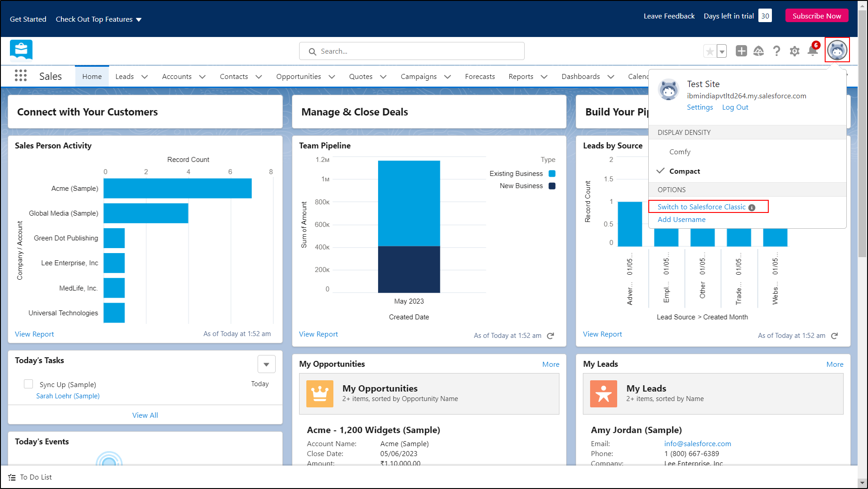Screen dimensions: 868x489
Task: View Report for Sales Person Activity
Action: point(34,334)
